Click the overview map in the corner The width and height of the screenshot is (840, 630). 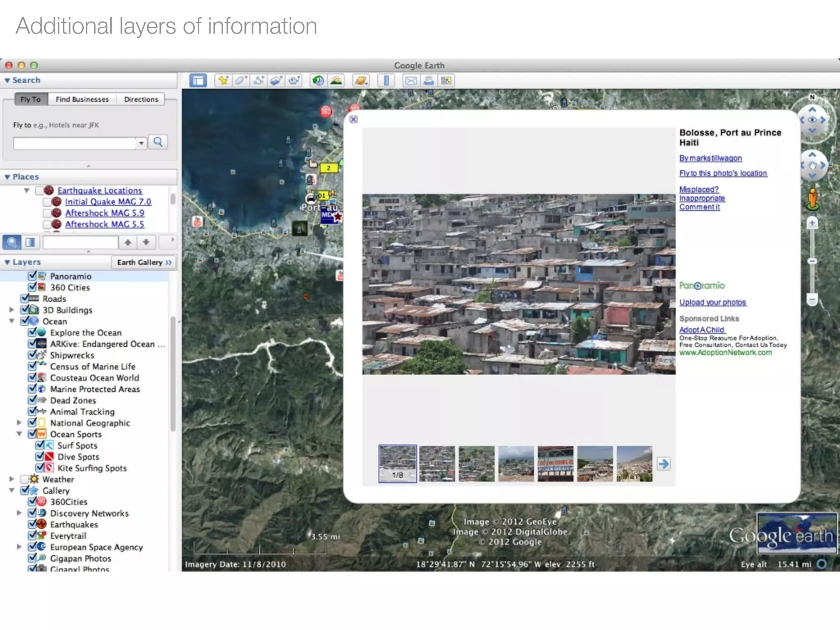797,533
